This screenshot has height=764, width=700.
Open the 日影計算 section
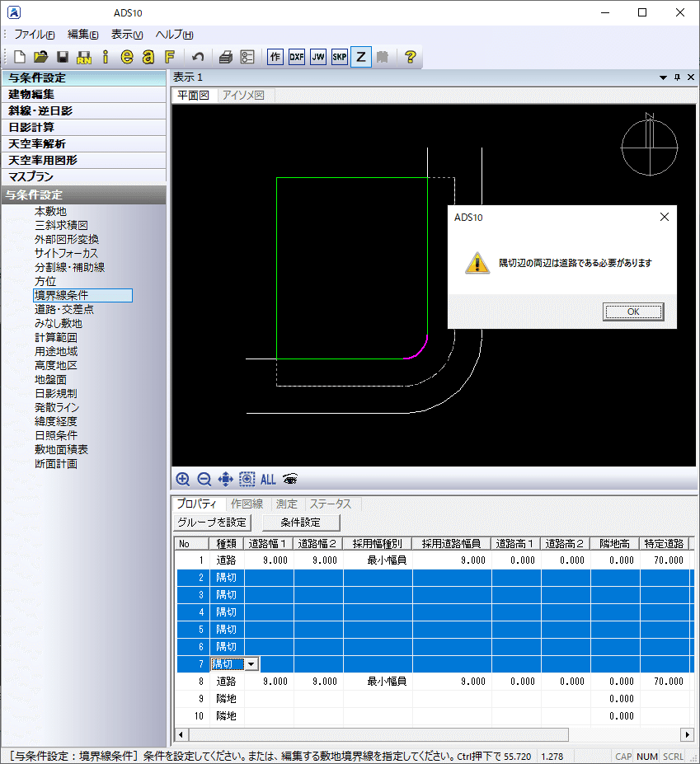pyautogui.click(x=83, y=128)
